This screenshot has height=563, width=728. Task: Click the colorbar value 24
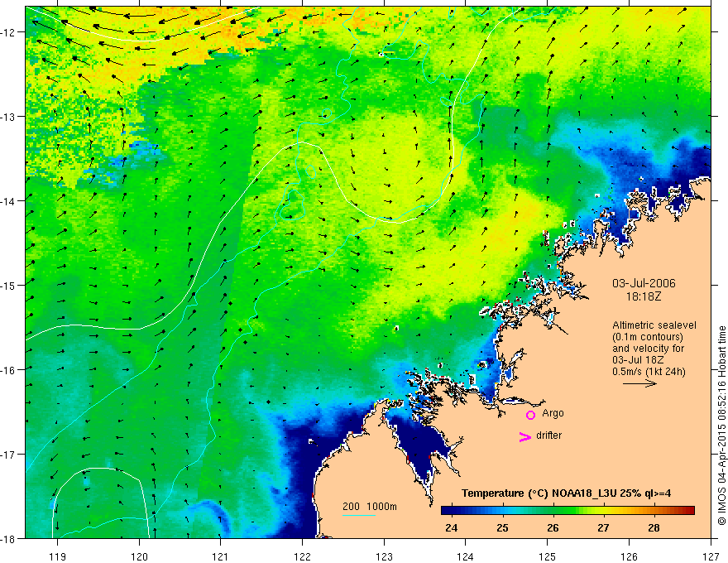tap(451, 528)
